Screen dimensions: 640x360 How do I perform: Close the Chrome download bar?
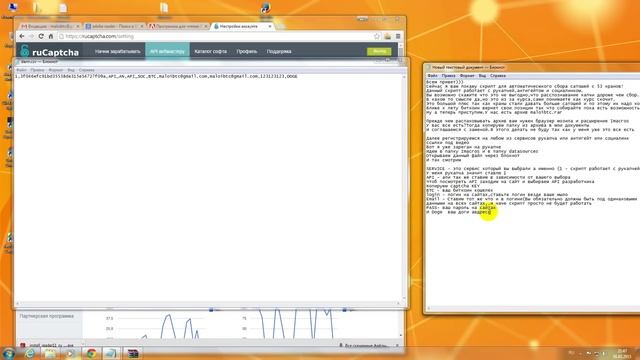pos(397,345)
